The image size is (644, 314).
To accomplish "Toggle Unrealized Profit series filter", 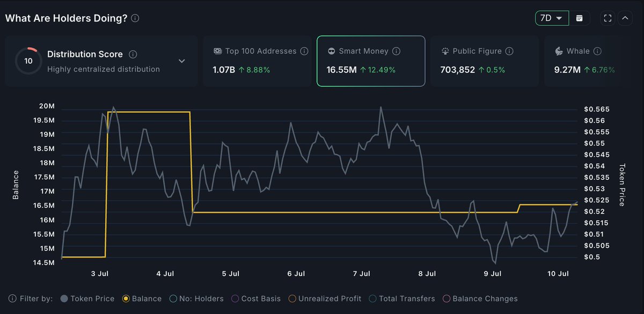I will coord(324,298).
